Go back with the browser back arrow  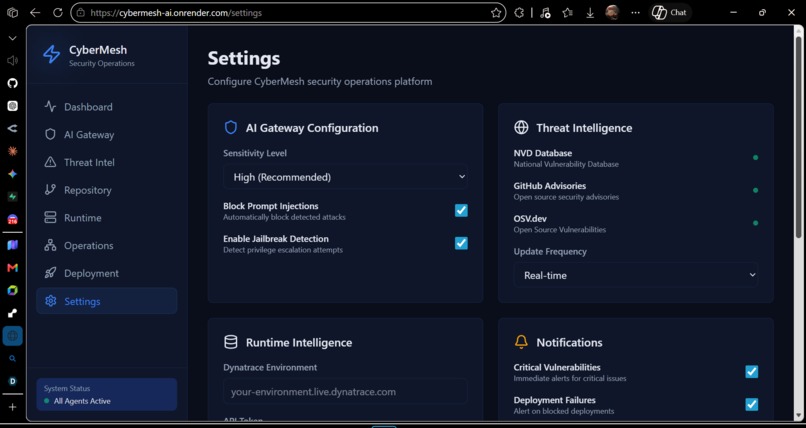click(x=35, y=13)
